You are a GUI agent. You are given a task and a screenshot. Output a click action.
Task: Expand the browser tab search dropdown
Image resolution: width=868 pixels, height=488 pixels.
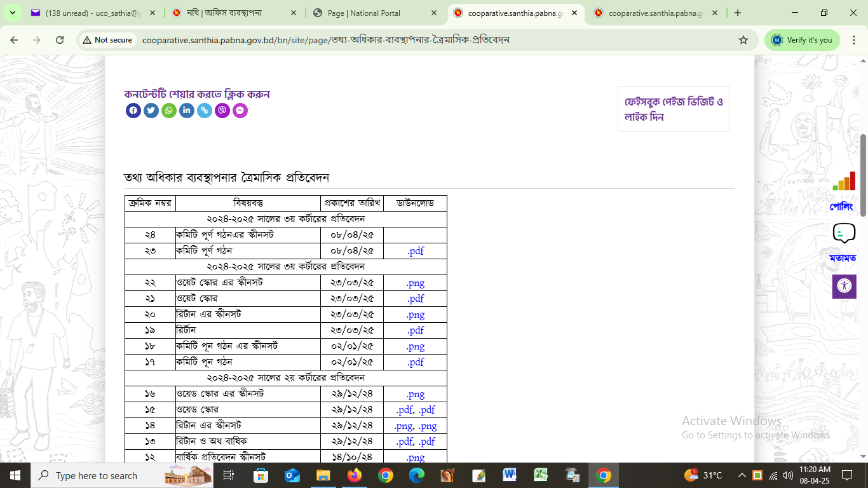12,13
